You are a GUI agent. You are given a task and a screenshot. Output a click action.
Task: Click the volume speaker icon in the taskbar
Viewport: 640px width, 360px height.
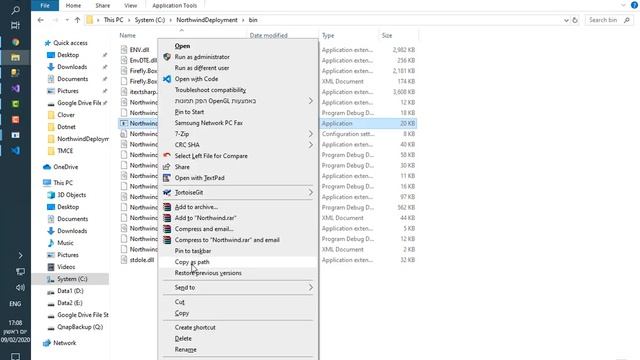20,288
